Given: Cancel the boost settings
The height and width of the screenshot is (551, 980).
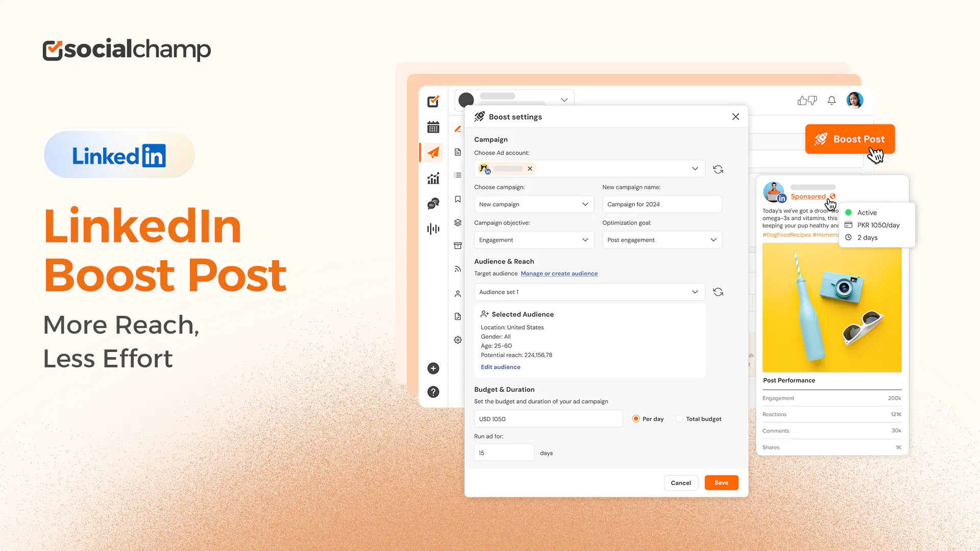Looking at the screenshot, I should (x=681, y=483).
